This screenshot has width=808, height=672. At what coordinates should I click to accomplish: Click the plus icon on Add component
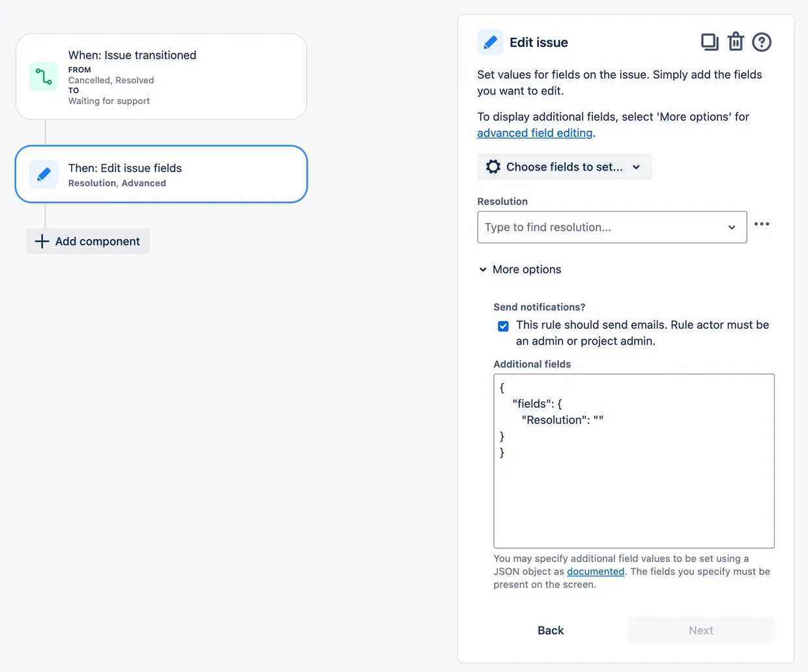(41, 241)
